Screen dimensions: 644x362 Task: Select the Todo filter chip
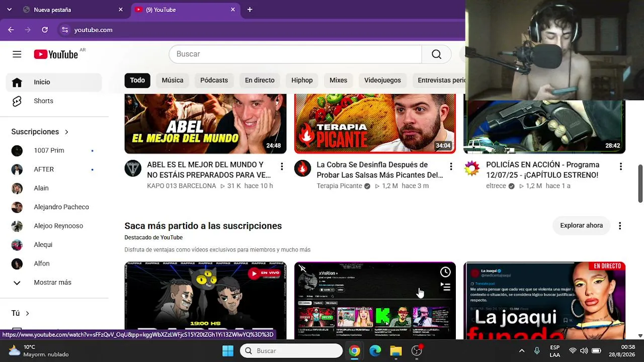[137, 80]
